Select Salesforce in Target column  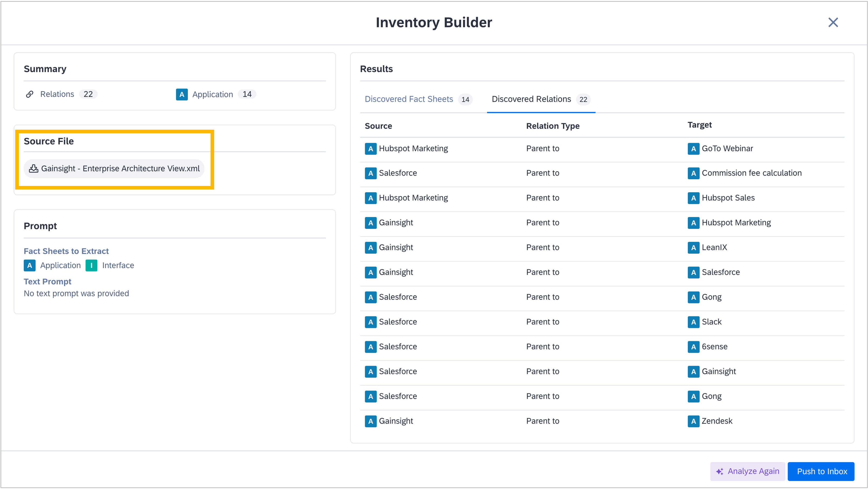click(x=721, y=272)
